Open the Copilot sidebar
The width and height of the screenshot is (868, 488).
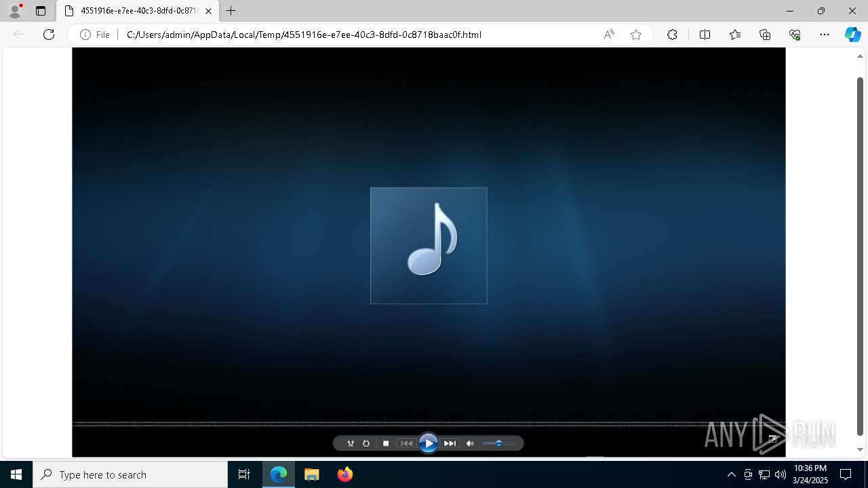(x=852, y=35)
